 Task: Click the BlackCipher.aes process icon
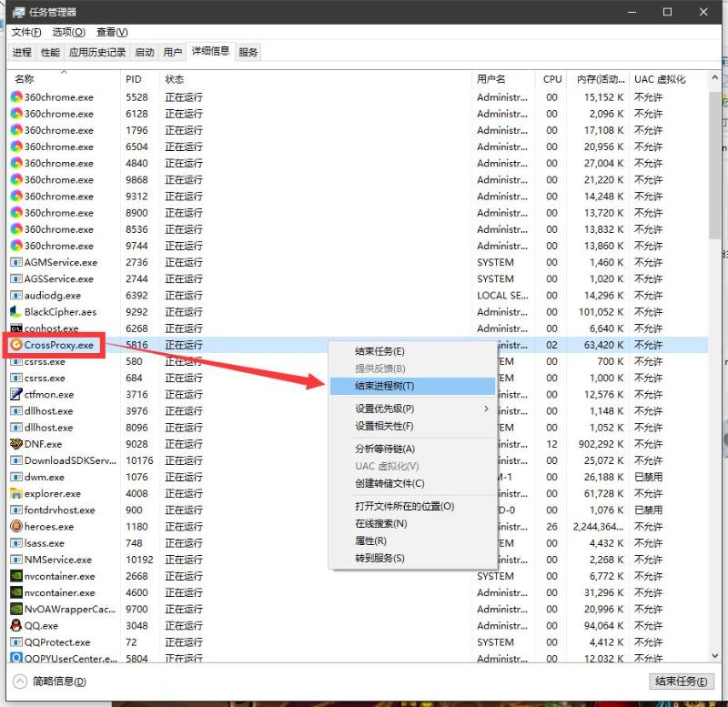16,312
